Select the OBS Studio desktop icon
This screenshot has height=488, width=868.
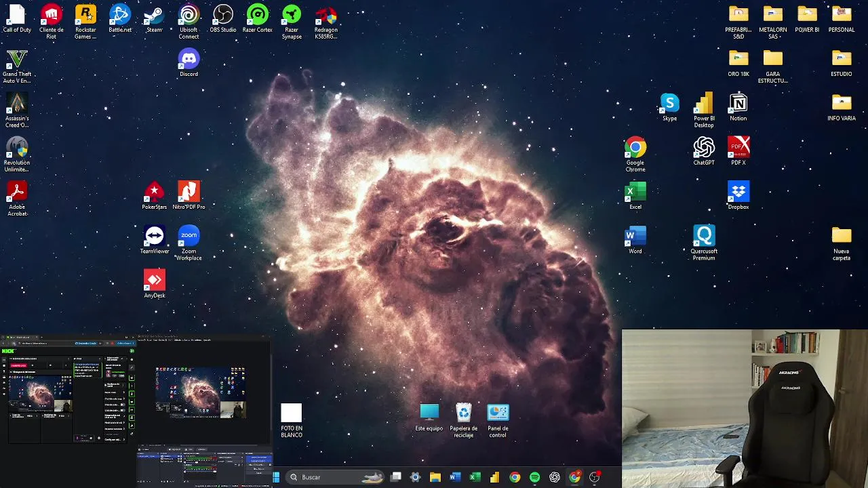tap(223, 19)
